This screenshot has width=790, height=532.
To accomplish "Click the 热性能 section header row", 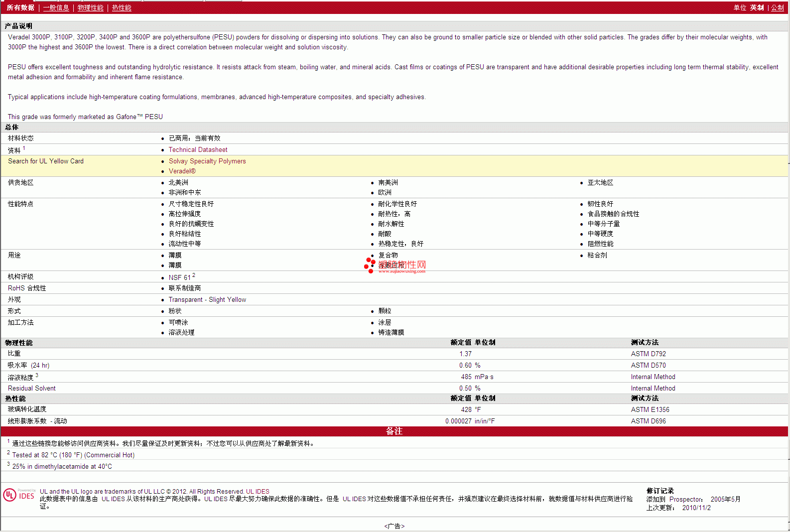I will 15,399.
